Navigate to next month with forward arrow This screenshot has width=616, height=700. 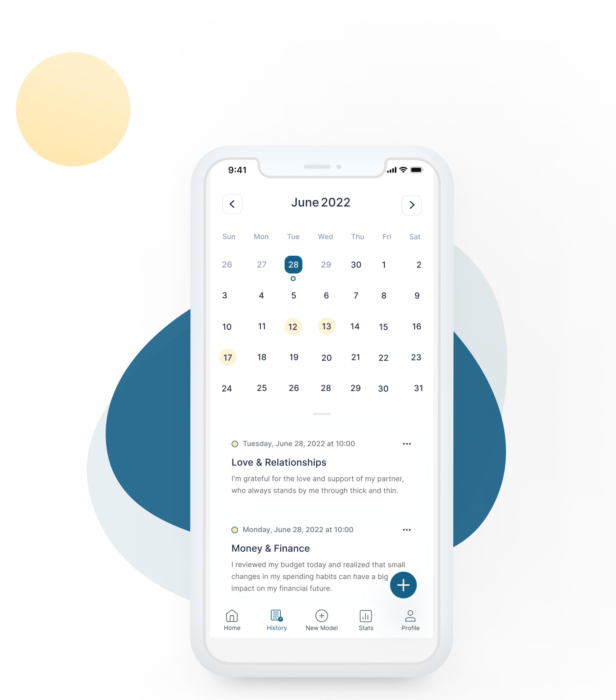pyautogui.click(x=412, y=204)
